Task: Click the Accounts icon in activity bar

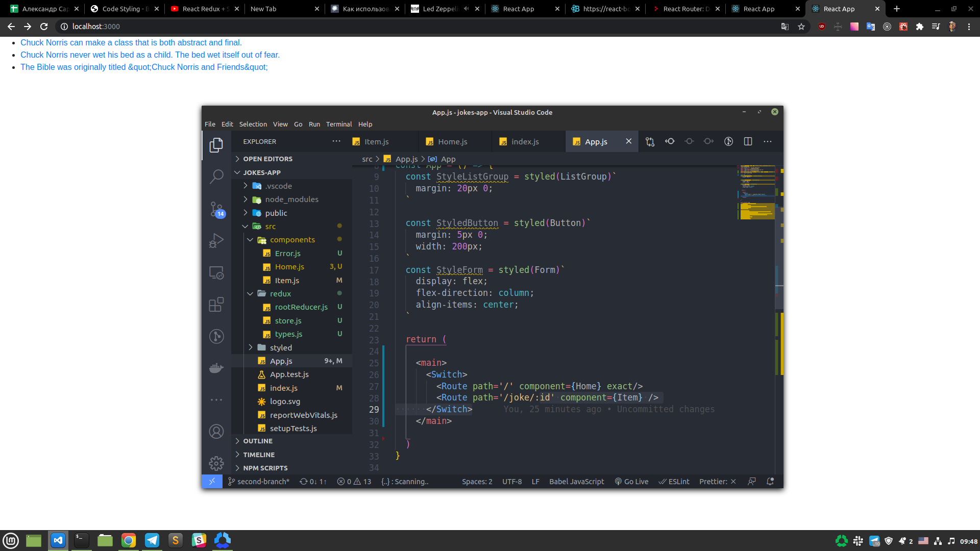Action: coord(216,432)
